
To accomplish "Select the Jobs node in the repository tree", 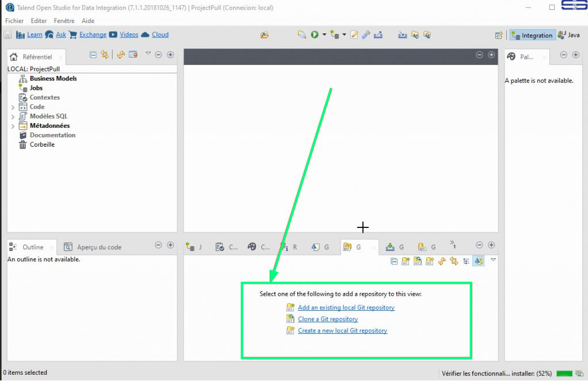I will click(36, 87).
